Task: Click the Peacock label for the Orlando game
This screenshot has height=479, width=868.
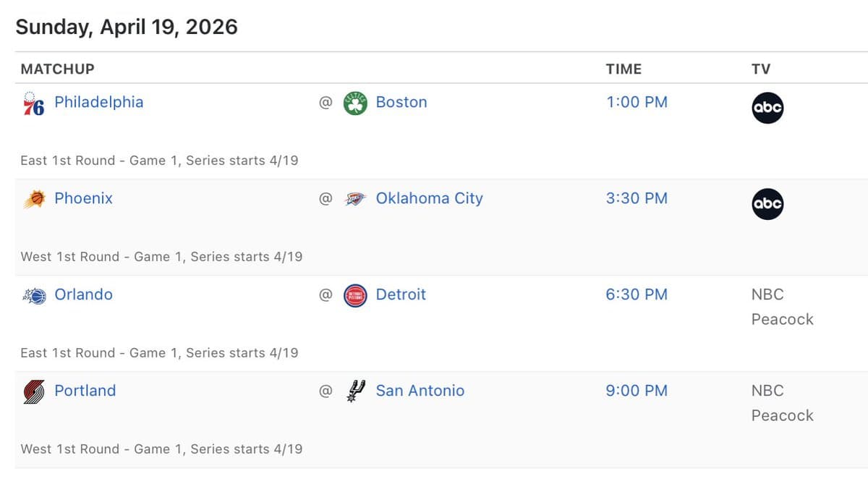Action: pyautogui.click(x=782, y=319)
